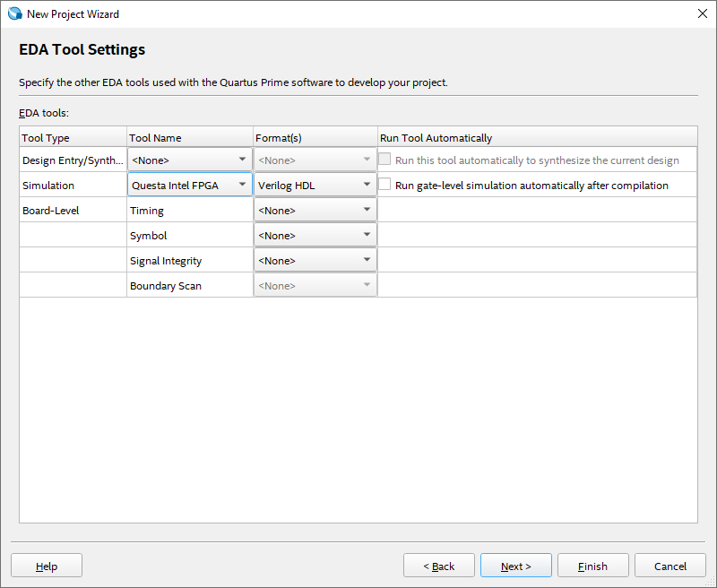Image resolution: width=717 pixels, height=588 pixels.
Task: Open the Symbol format dropdown
Action: [x=315, y=236]
